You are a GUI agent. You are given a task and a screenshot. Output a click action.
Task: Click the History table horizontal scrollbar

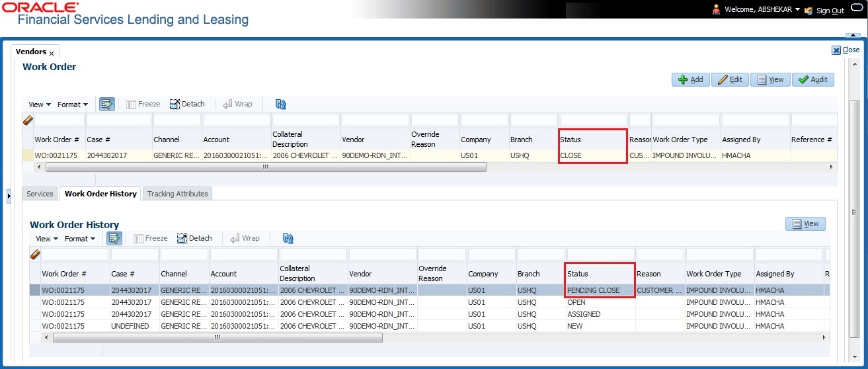(217, 337)
